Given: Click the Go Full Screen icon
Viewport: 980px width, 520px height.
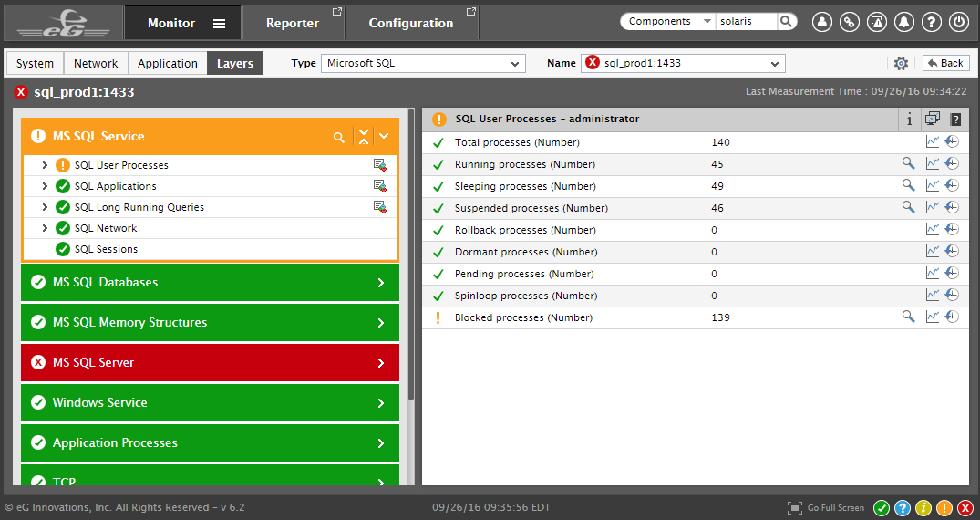Looking at the screenshot, I should pyautogui.click(x=794, y=507).
